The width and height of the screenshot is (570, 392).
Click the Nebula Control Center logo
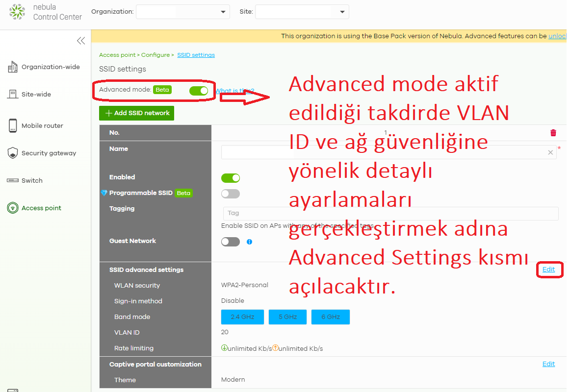(x=17, y=12)
